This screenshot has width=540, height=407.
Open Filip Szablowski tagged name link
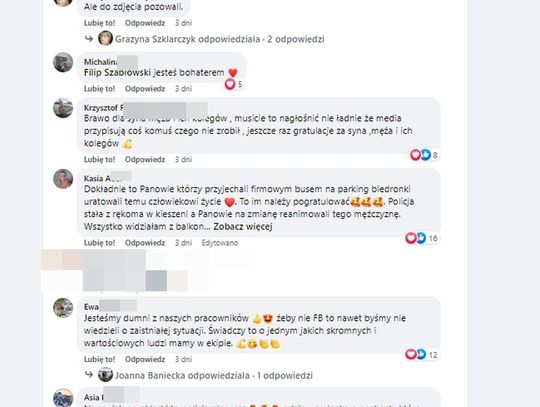click(117, 73)
